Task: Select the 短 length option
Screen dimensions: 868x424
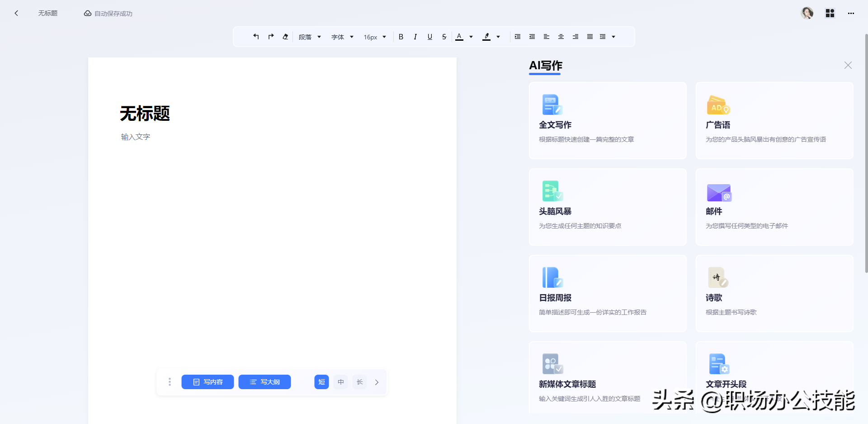Action: click(x=321, y=382)
